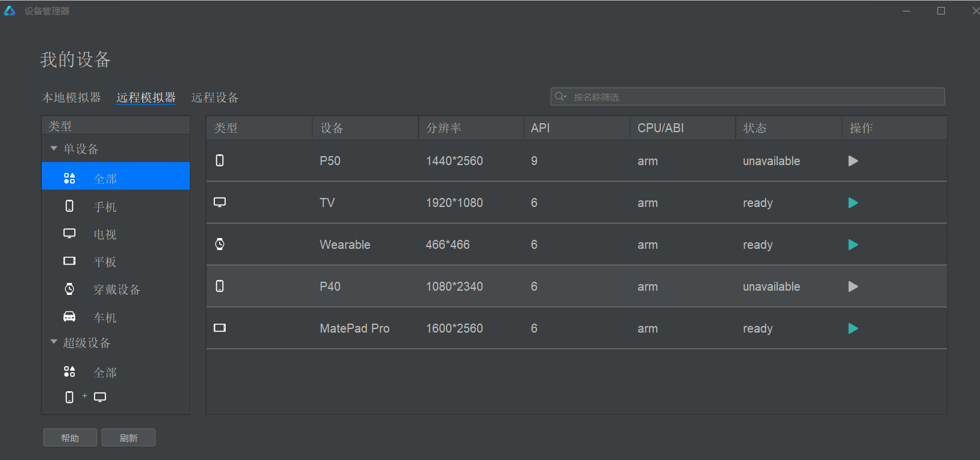Select the TV device name
Image resolution: width=980 pixels, height=460 pixels.
327,203
